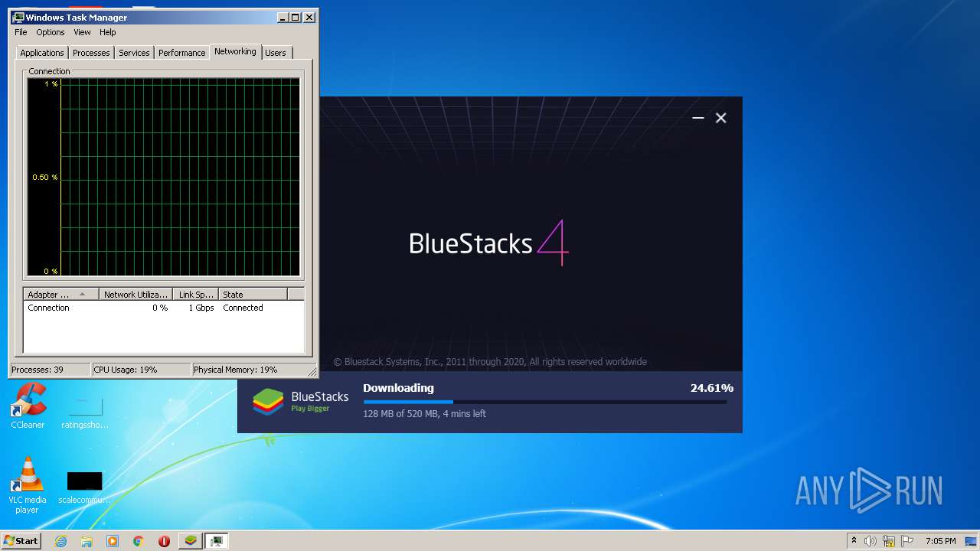Click the '1 Gbps' link speed cell
The height and width of the screenshot is (551, 980).
[201, 308]
